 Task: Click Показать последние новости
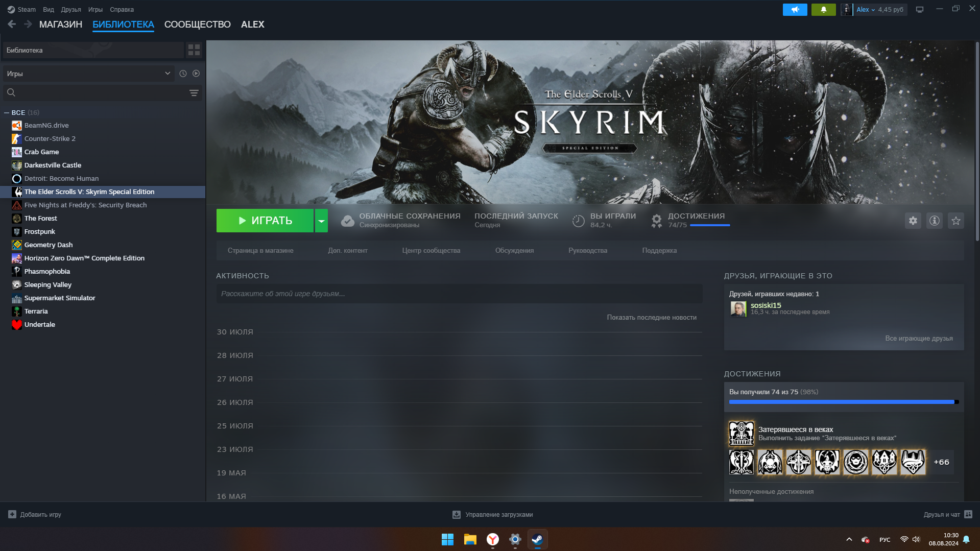(652, 318)
